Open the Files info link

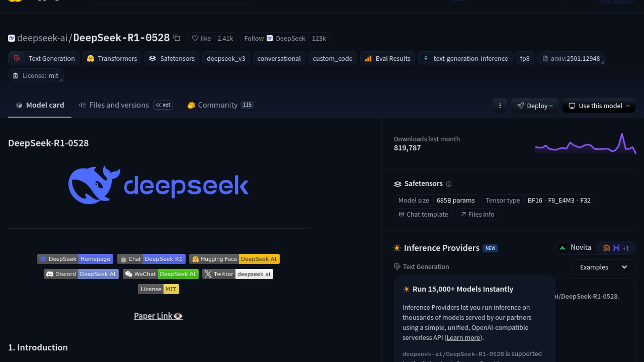coord(477,215)
